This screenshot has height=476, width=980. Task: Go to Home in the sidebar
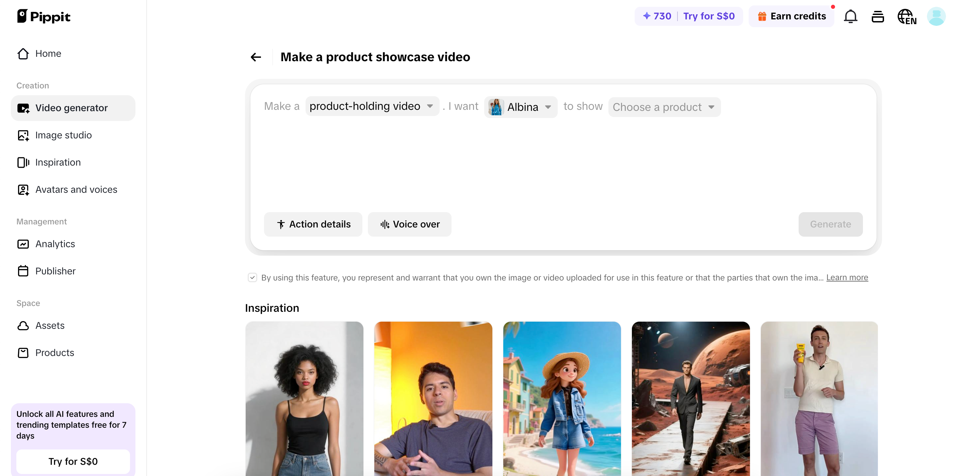click(x=48, y=54)
